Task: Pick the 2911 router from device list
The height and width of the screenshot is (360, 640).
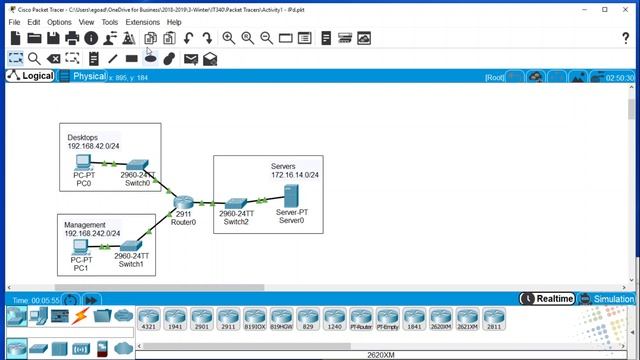Action: coord(228,319)
